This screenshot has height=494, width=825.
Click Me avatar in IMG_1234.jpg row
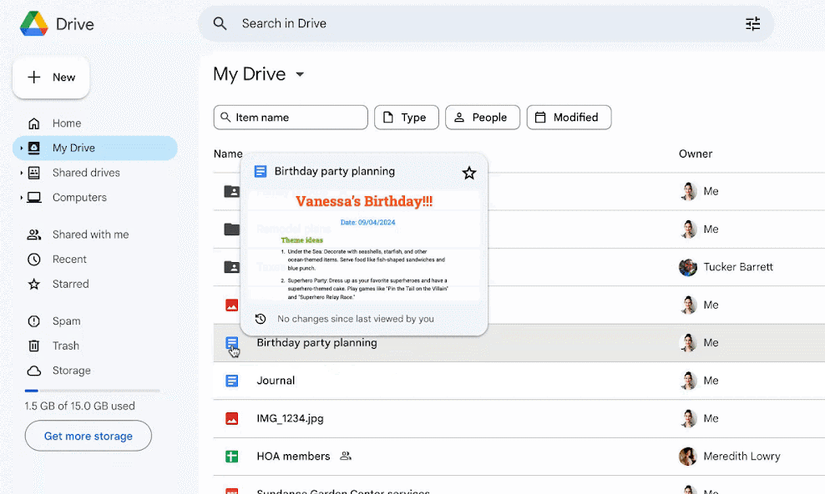pyautogui.click(x=688, y=419)
